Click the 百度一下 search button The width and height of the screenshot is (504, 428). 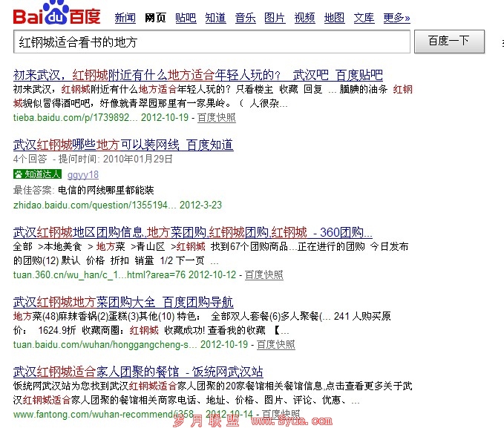tap(449, 42)
